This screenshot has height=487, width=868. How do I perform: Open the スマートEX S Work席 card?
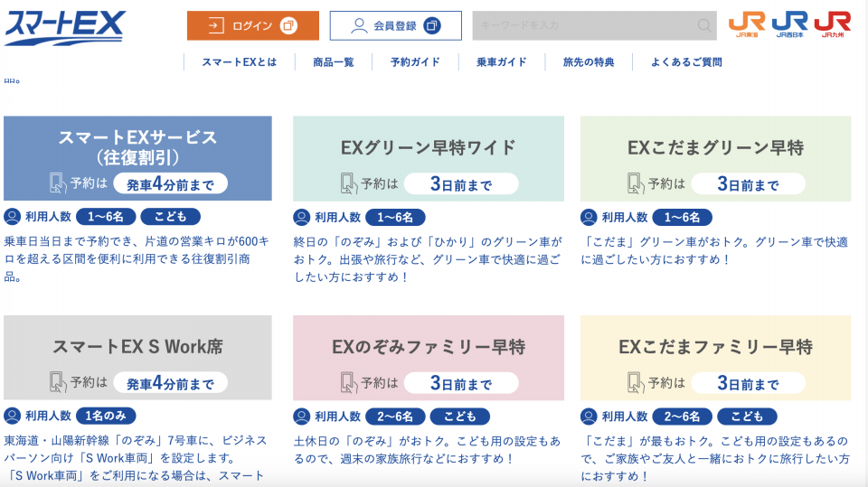[137, 358]
